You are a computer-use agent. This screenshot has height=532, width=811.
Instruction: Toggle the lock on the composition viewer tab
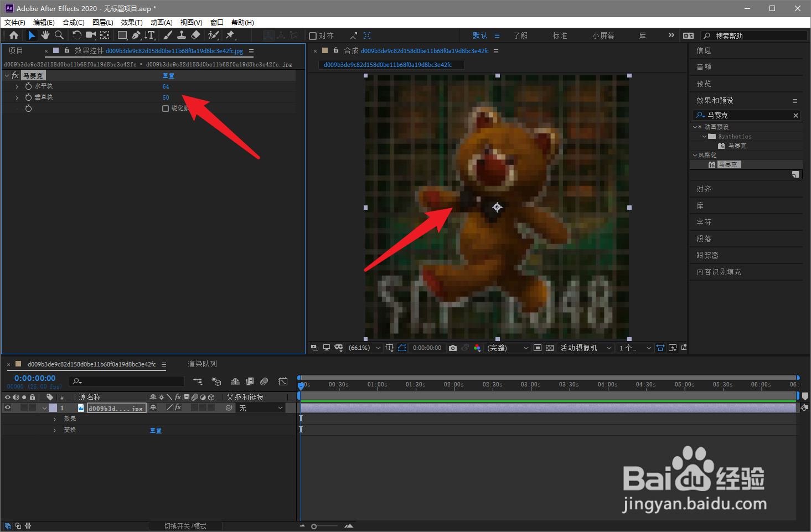[x=336, y=50]
